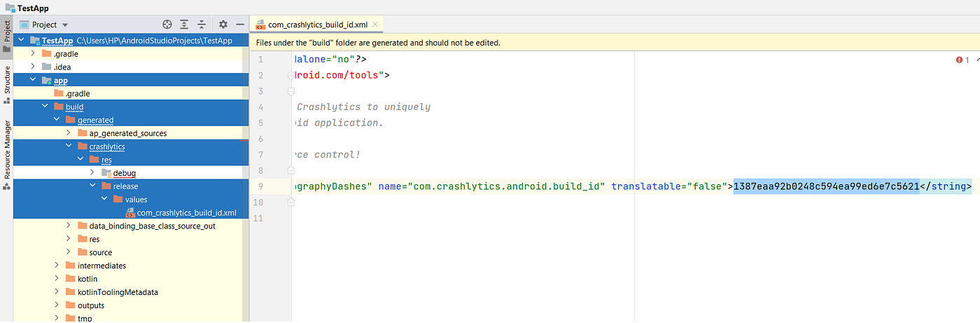Open the Resource Manager side tab

point(7,155)
